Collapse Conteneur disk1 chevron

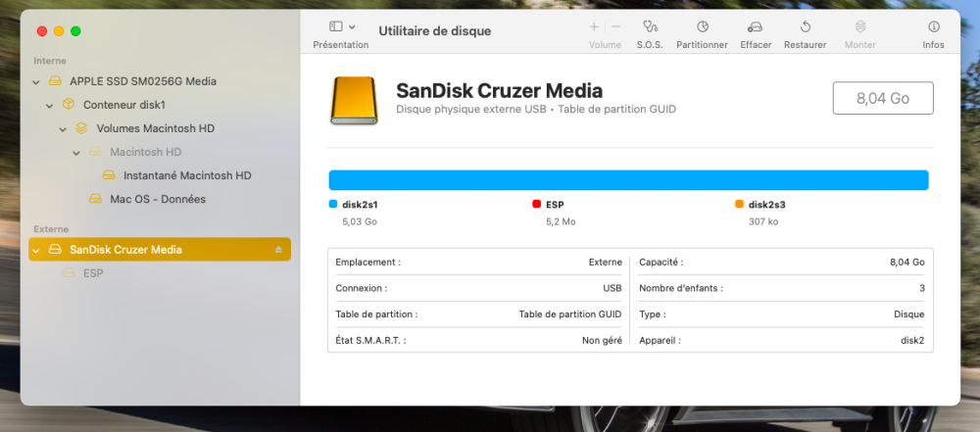(x=49, y=106)
